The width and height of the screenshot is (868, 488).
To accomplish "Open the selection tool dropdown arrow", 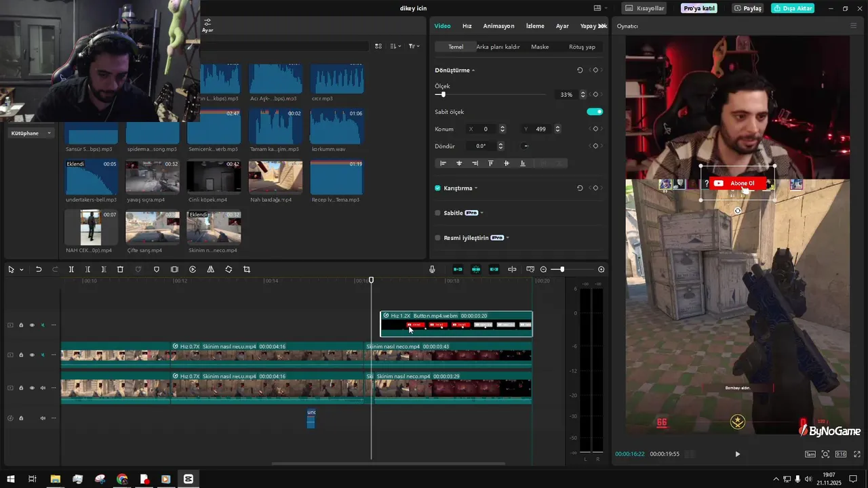I will pos(22,270).
